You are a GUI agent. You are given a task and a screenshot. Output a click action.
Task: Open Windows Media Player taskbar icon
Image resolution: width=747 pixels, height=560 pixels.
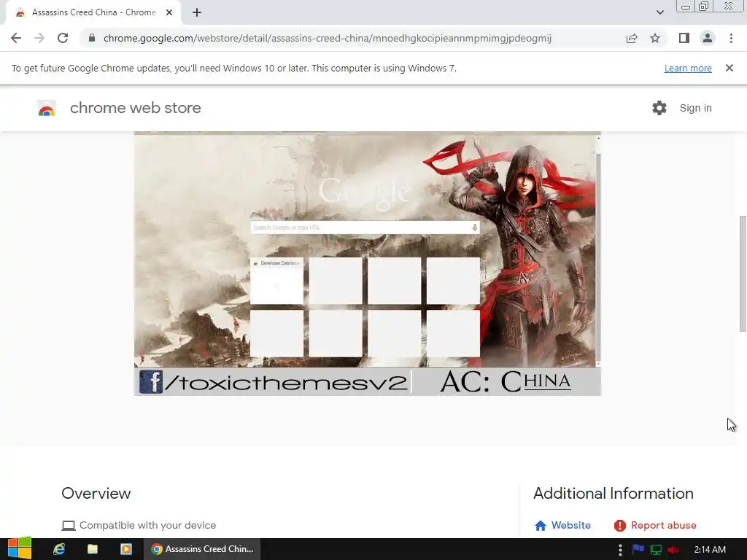pyautogui.click(x=125, y=549)
